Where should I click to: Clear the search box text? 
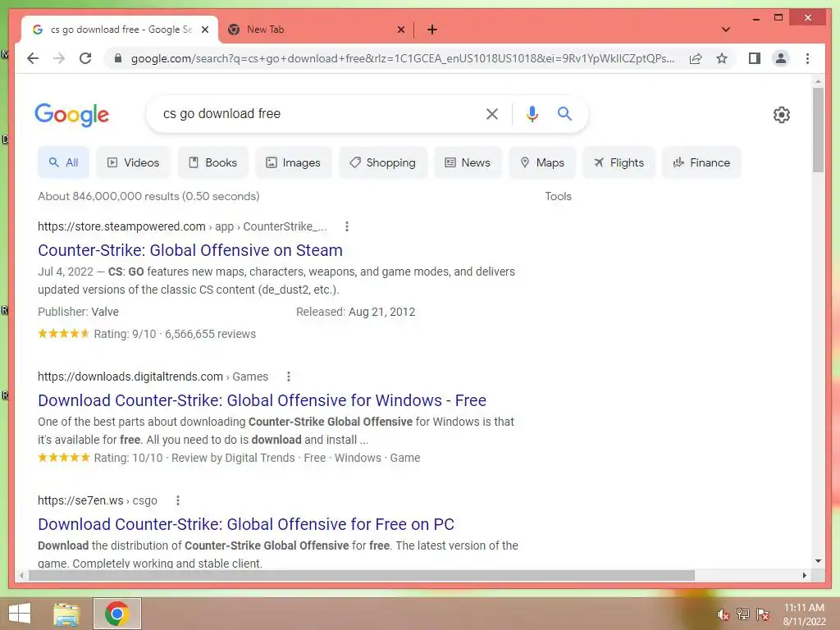pos(492,113)
